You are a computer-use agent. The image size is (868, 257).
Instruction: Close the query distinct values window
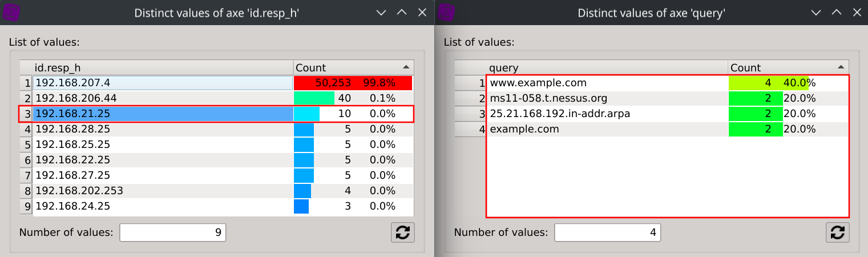(x=857, y=13)
